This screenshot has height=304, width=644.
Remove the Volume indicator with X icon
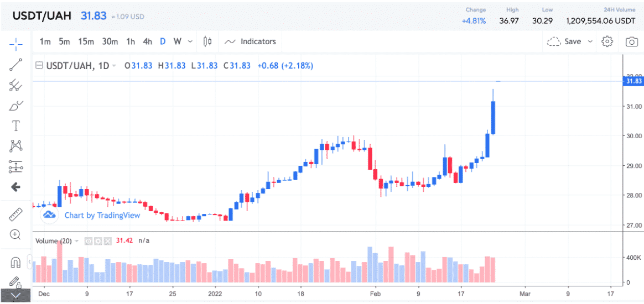[107, 241]
